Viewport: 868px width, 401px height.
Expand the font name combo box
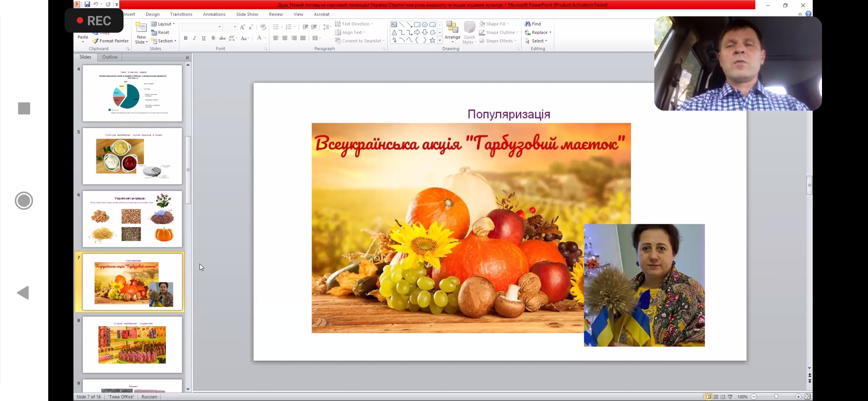(x=220, y=27)
